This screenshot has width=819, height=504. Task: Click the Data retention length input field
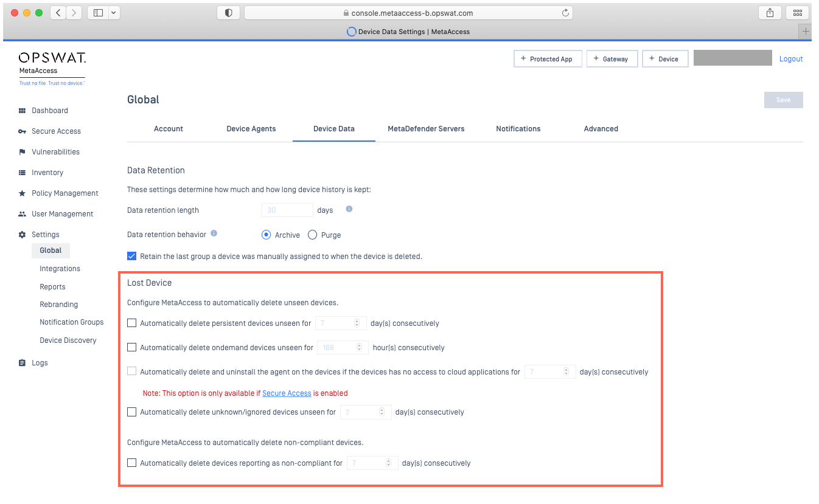287,210
